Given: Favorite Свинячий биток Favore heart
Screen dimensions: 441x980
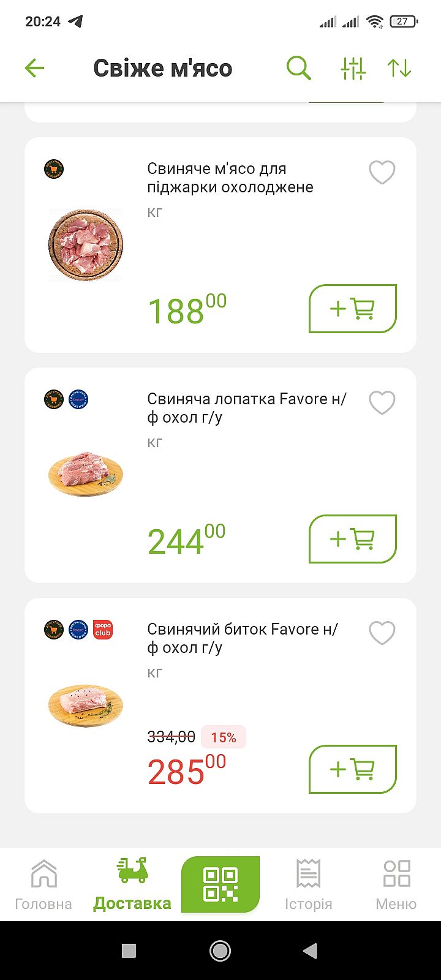Looking at the screenshot, I should tap(382, 633).
